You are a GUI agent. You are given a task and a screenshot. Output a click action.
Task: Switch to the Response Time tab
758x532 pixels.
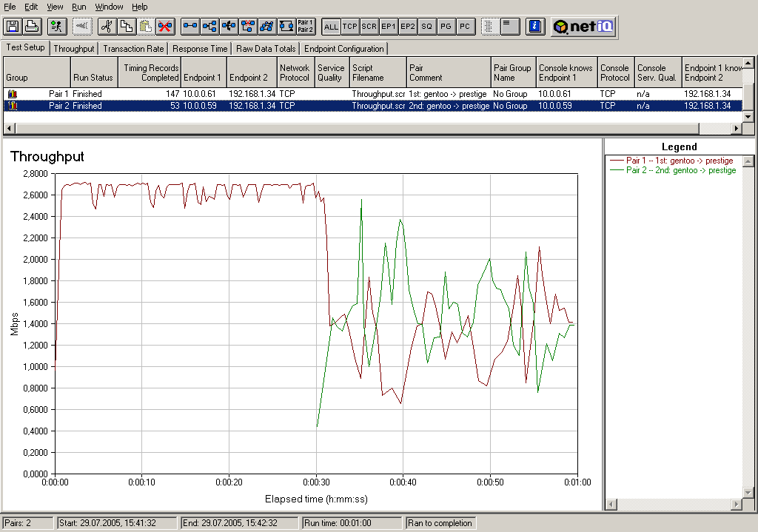click(x=200, y=49)
